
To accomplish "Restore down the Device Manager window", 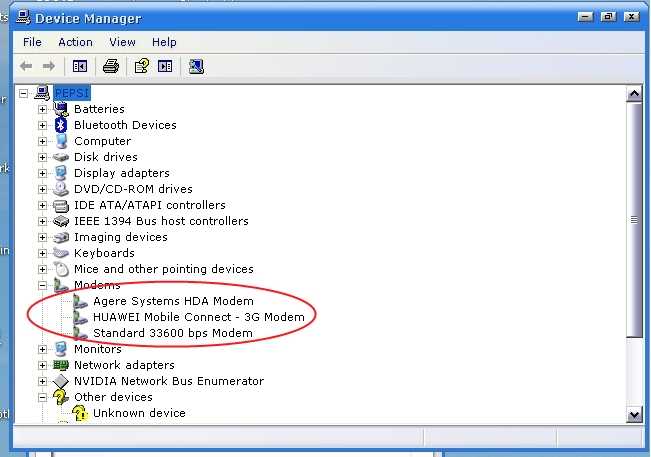I will 608,17.
